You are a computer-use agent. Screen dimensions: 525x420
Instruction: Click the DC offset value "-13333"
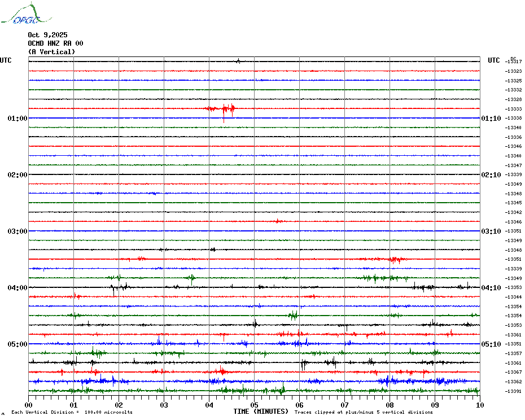pyautogui.click(x=514, y=109)
